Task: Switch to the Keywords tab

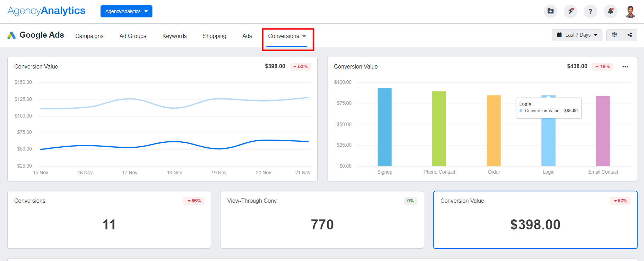Action: pyautogui.click(x=174, y=36)
